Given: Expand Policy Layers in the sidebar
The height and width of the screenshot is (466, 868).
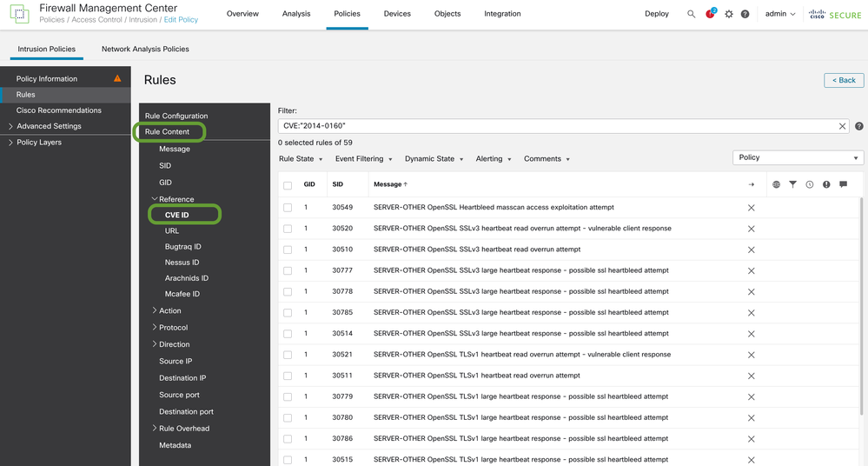Looking at the screenshot, I should point(10,143).
